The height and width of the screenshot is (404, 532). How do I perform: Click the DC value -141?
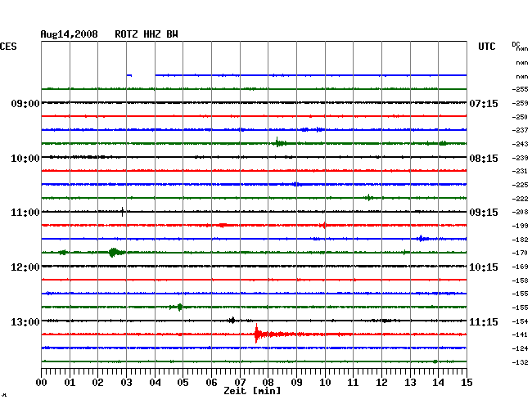tap(520, 334)
